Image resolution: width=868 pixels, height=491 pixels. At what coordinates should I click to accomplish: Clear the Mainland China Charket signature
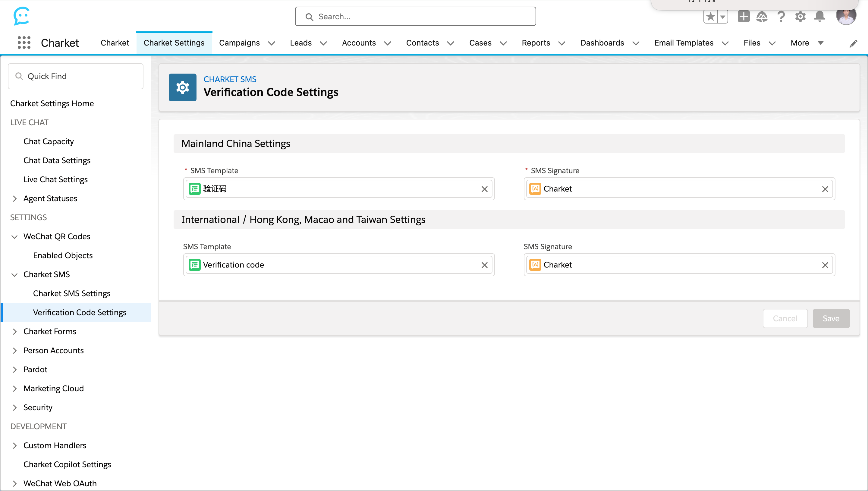[825, 189]
